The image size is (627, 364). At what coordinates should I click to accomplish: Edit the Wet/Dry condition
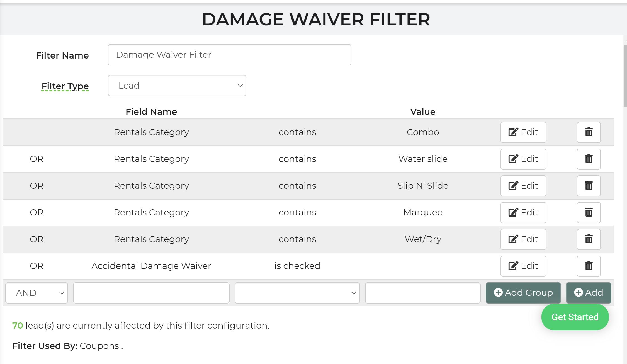pyautogui.click(x=523, y=239)
